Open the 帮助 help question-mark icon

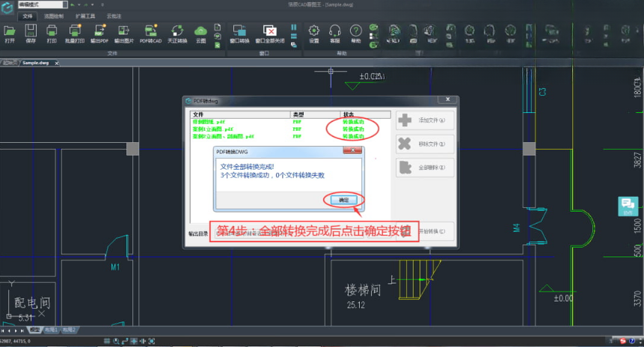tap(356, 34)
